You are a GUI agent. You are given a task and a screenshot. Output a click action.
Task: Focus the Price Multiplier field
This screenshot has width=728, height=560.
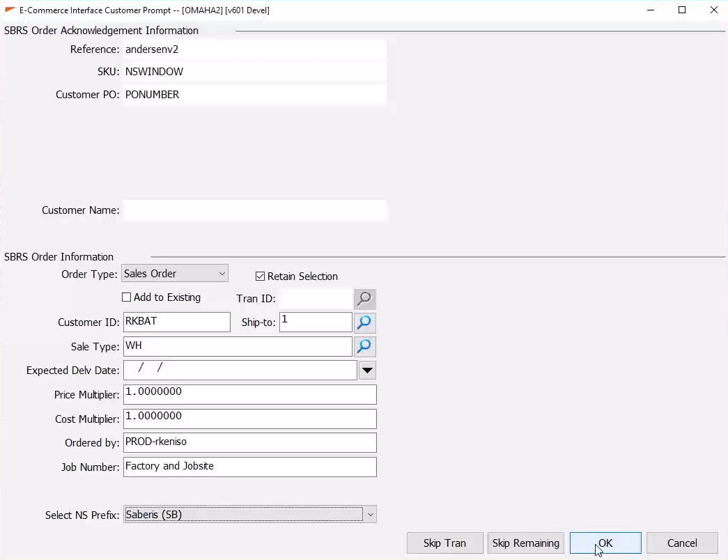coord(249,394)
